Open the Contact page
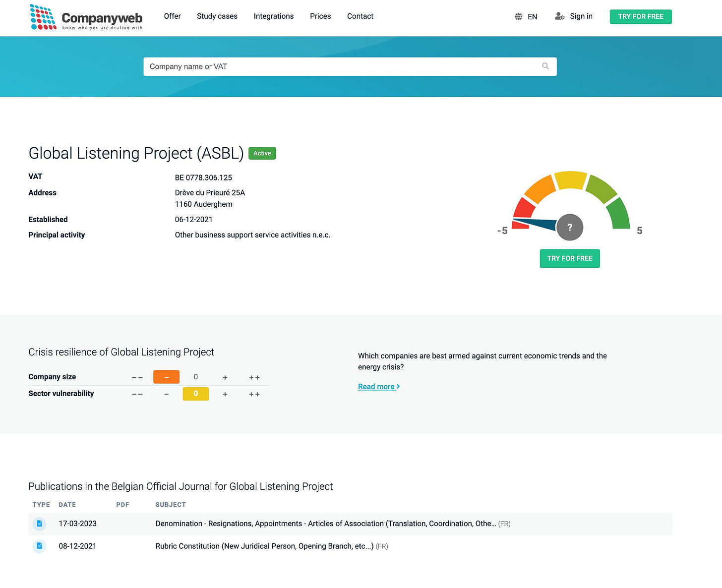 pyautogui.click(x=360, y=16)
